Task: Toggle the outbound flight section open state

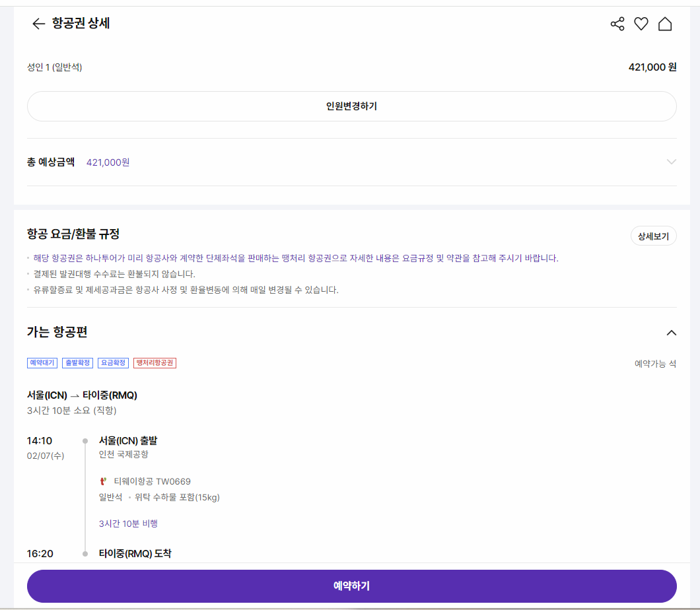Action: click(x=672, y=333)
